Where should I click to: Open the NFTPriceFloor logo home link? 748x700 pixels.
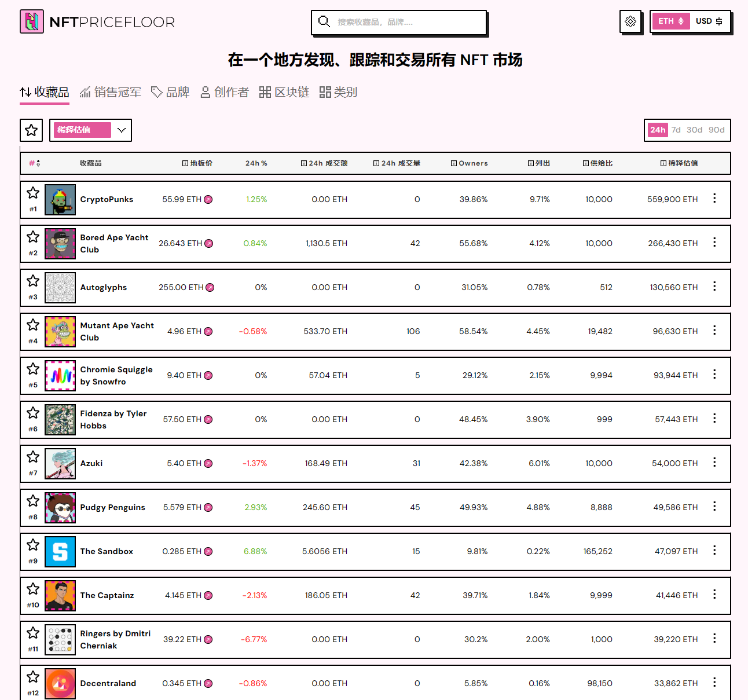coord(97,22)
